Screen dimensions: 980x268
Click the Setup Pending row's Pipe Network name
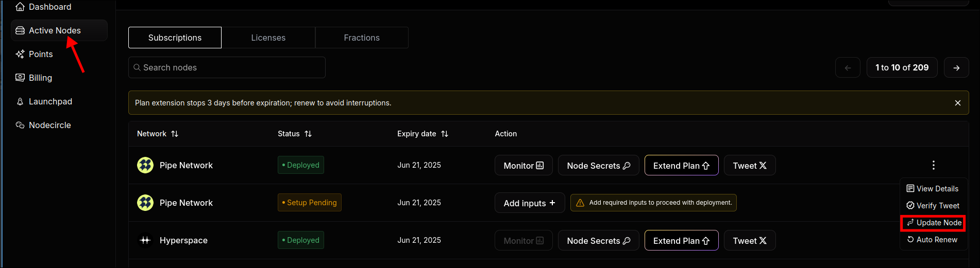186,203
